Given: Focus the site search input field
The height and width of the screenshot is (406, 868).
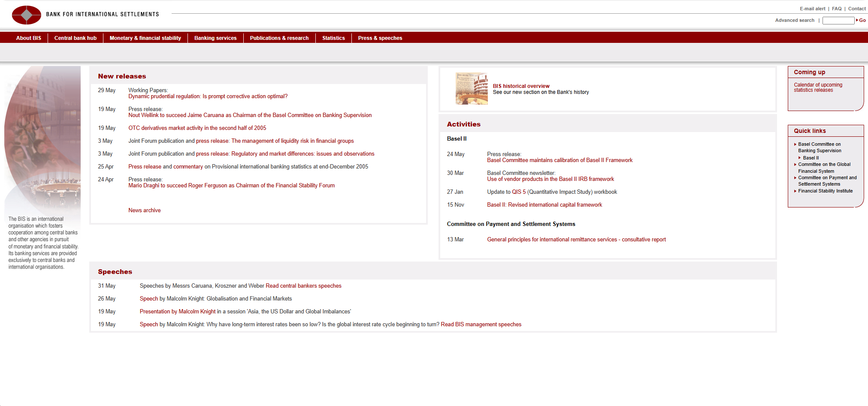Looking at the screenshot, I should pyautogui.click(x=838, y=21).
